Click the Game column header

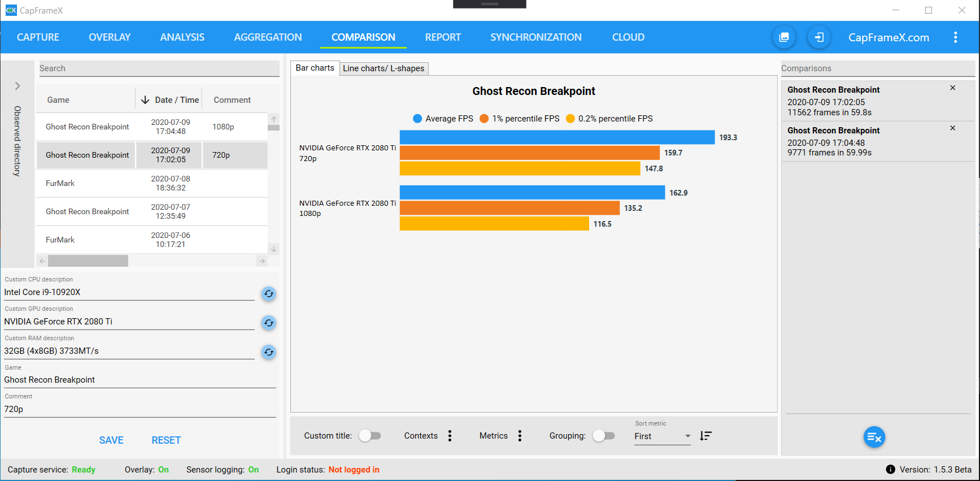point(58,100)
